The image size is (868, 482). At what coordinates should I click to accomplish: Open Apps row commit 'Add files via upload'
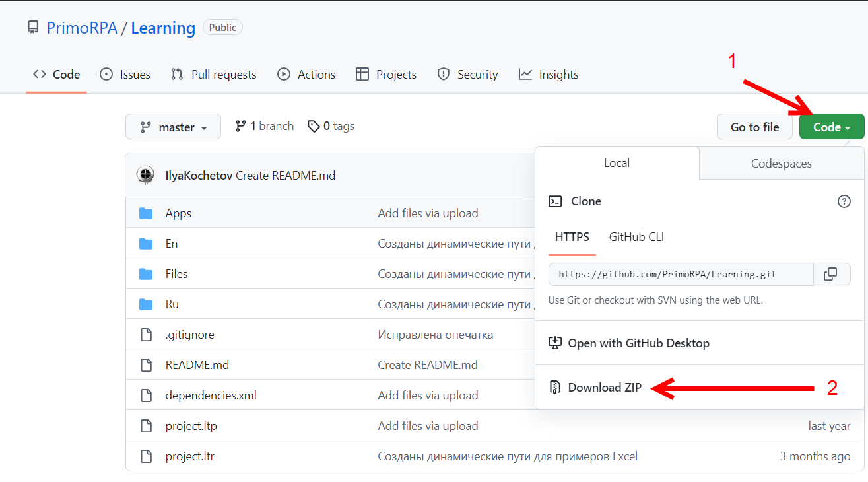428,213
